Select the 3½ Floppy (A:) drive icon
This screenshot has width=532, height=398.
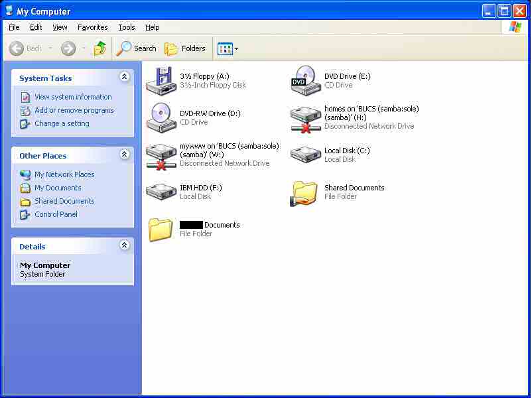pyautogui.click(x=161, y=81)
